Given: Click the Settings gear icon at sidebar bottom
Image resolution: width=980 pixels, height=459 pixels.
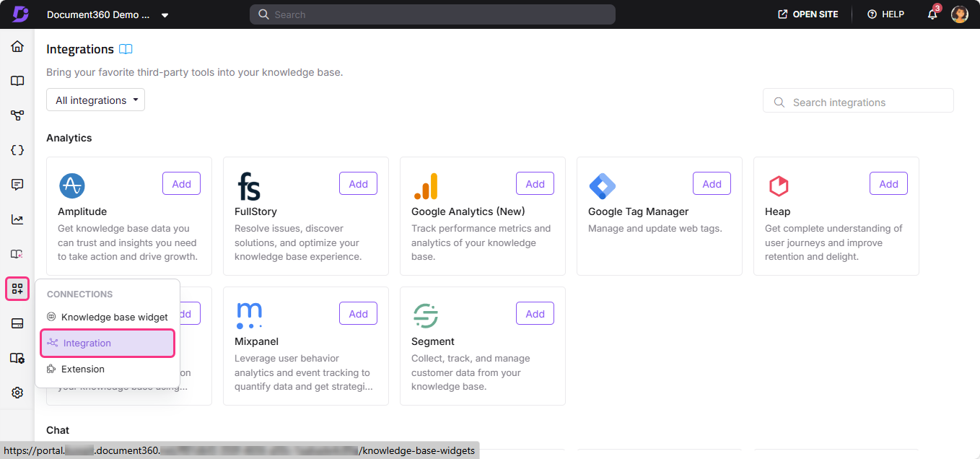Looking at the screenshot, I should (17, 392).
